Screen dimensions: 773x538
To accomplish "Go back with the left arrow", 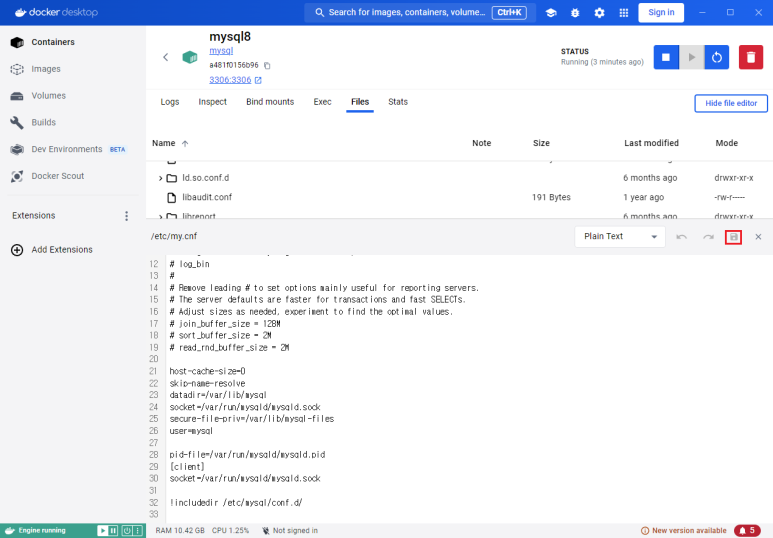I will coord(166,57).
